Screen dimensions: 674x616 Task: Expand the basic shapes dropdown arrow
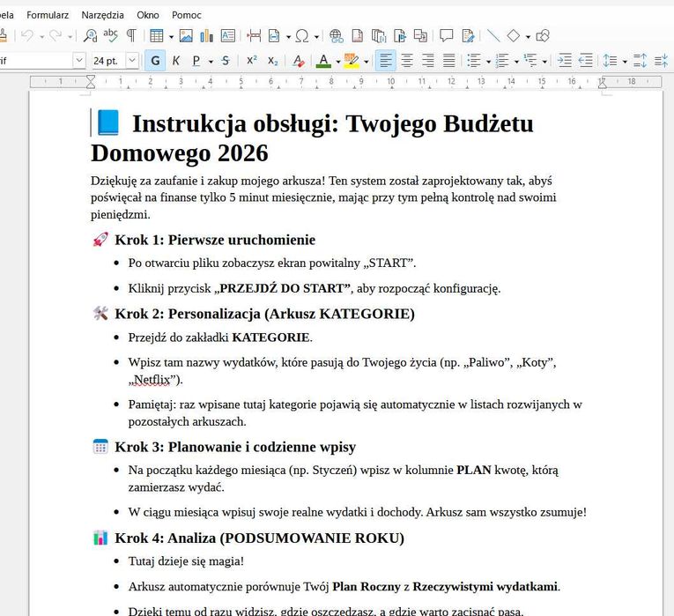(528, 37)
